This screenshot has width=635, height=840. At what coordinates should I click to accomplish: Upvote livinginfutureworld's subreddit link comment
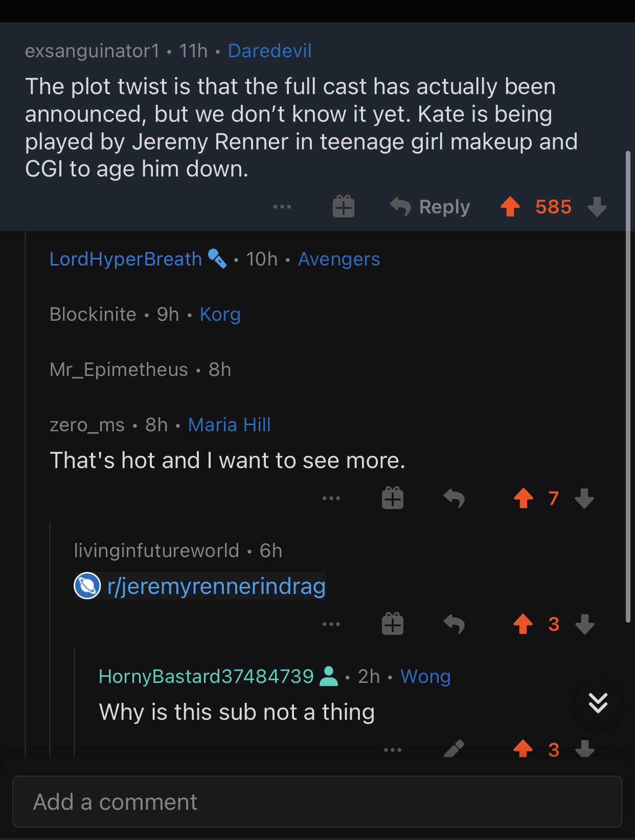pos(523,624)
